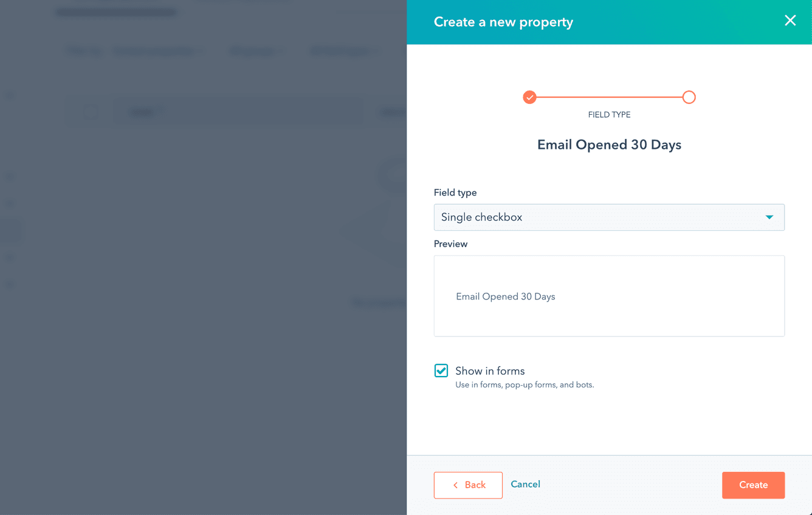Expand the rightmost filter dropdown behind the panel
Image resolution: width=812 pixels, height=515 pixels.
tap(343, 51)
